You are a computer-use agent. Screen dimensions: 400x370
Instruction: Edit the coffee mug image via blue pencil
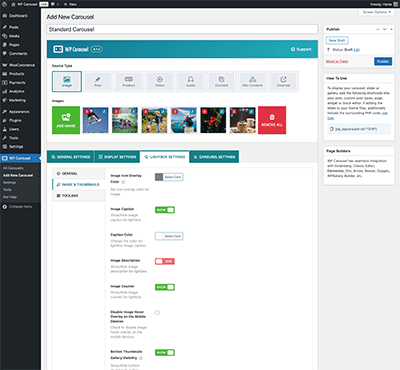tap(251, 111)
